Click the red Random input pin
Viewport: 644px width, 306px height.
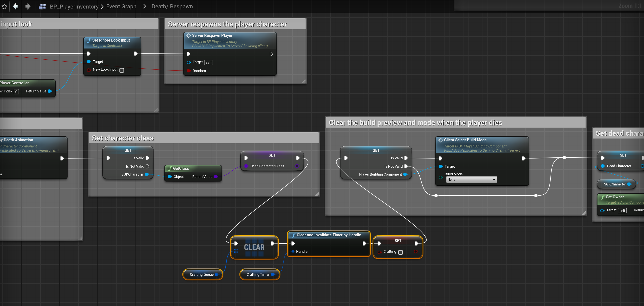point(189,71)
